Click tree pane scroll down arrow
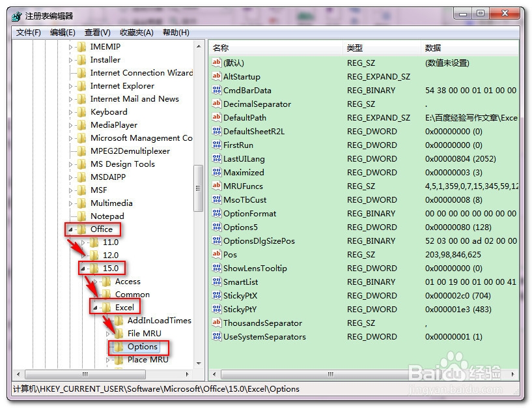The height and width of the screenshot is (408, 532). point(199,364)
